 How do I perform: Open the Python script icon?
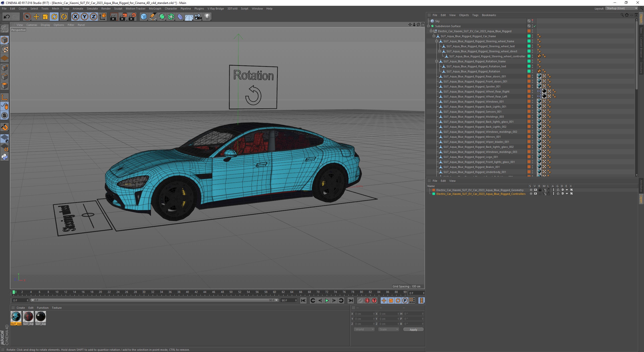(5, 157)
